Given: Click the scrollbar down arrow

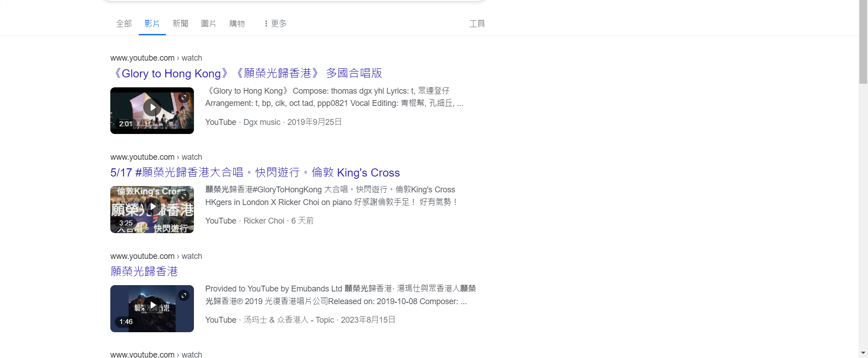Looking at the screenshot, I should click(x=863, y=353).
